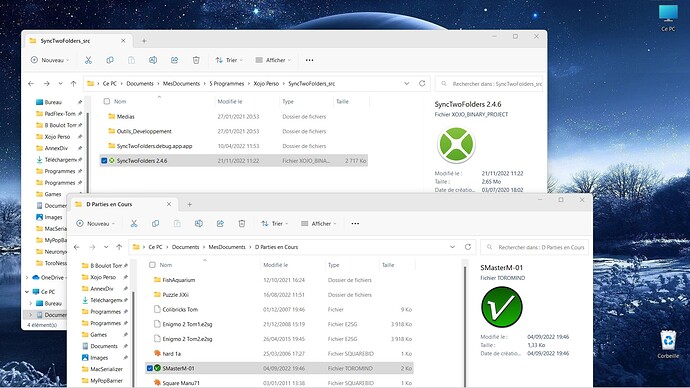The height and width of the screenshot is (388, 690).
Task: Collapse Ce PC node in navigation pane
Action: click(27, 292)
